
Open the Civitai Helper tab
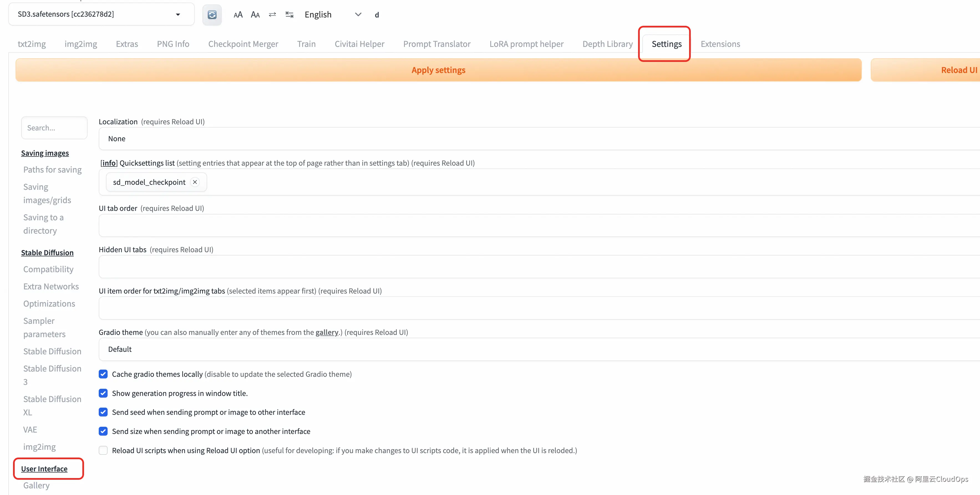click(x=359, y=44)
